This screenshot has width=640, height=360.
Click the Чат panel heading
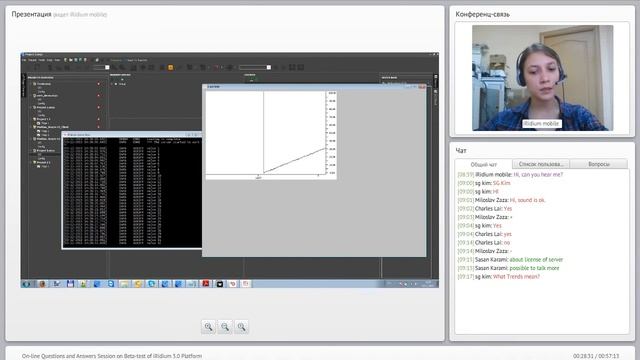[461, 151]
